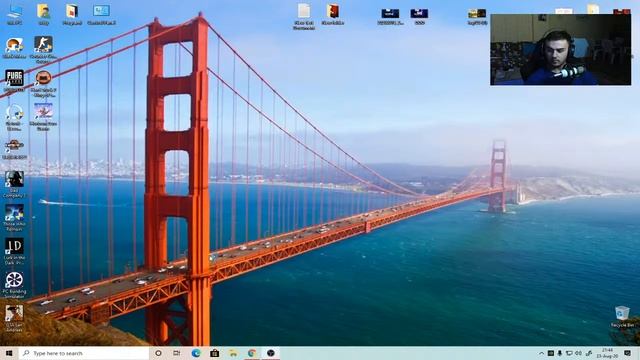Launch the Those Who Remain shortcut
This screenshot has width=640, height=360.
tap(14, 218)
